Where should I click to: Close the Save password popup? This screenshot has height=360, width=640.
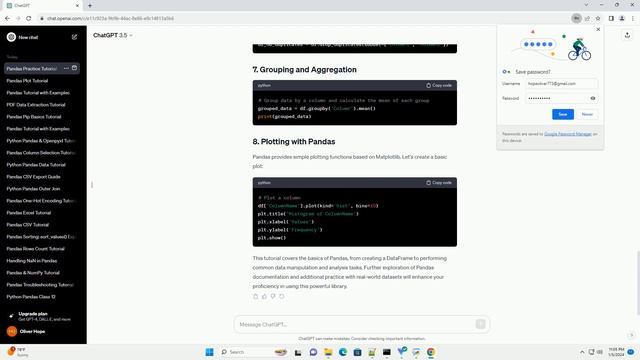tap(598, 29)
